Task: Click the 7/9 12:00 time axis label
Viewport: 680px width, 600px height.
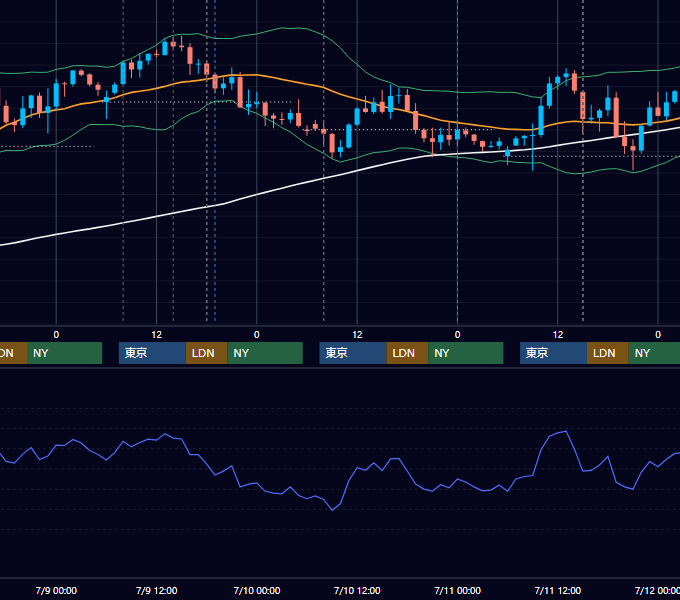Action: 157,590
